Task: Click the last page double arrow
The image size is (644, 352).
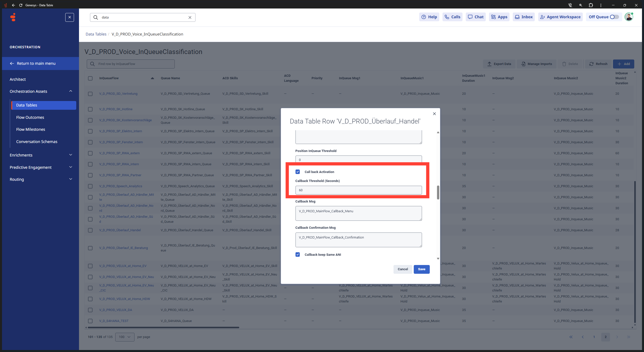Action: point(628,337)
